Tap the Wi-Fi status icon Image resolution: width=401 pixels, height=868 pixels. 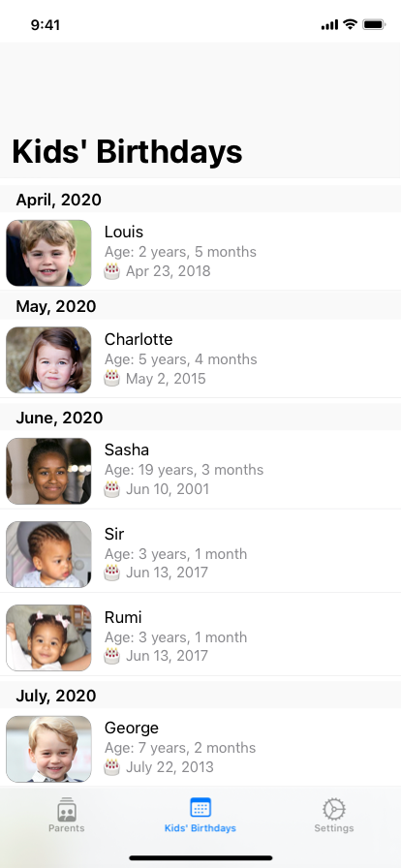(350, 24)
